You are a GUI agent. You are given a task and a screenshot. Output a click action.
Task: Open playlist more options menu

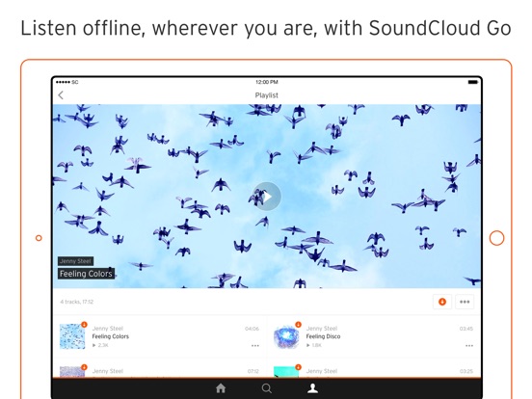pos(465,302)
